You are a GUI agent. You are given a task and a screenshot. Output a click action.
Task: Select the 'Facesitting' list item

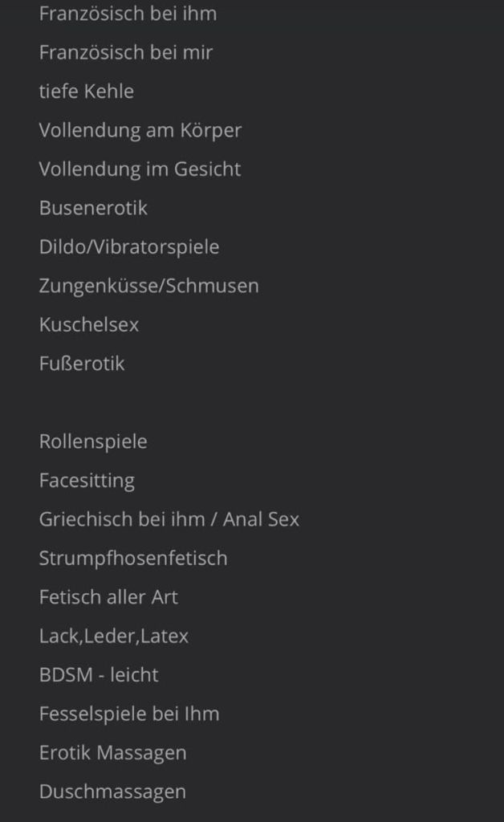[x=87, y=481]
